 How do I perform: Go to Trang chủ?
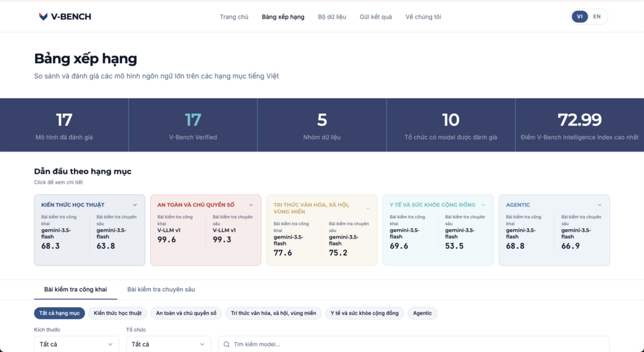234,17
